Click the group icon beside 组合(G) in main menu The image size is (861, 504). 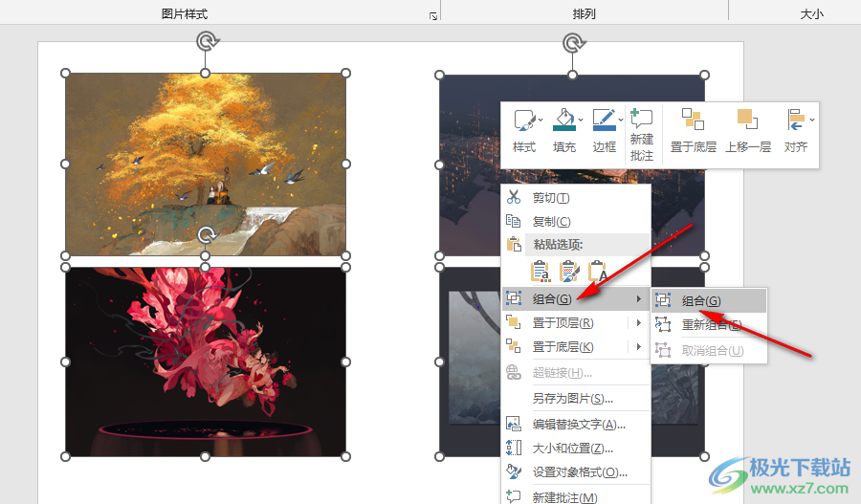[x=514, y=298]
